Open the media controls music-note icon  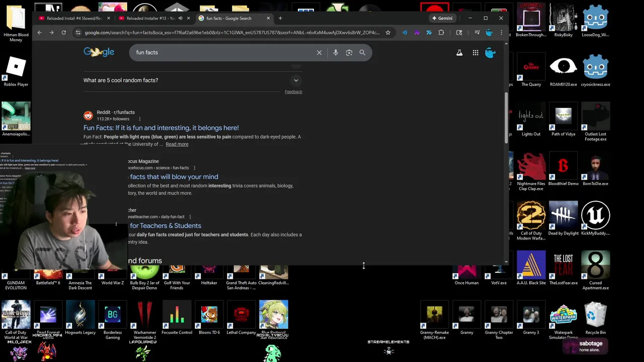click(477, 33)
